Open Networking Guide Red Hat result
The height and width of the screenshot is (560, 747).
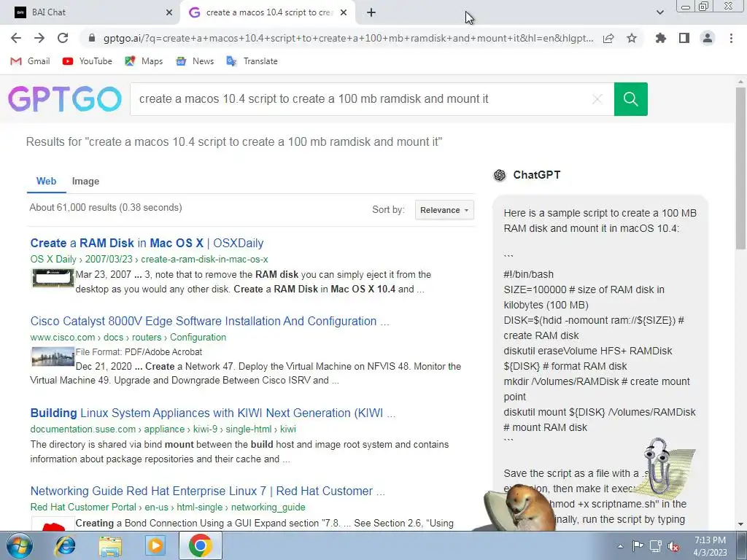point(207,491)
